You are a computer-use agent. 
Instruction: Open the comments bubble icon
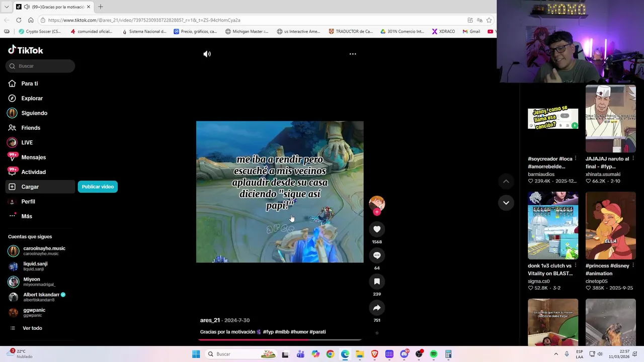(x=377, y=255)
